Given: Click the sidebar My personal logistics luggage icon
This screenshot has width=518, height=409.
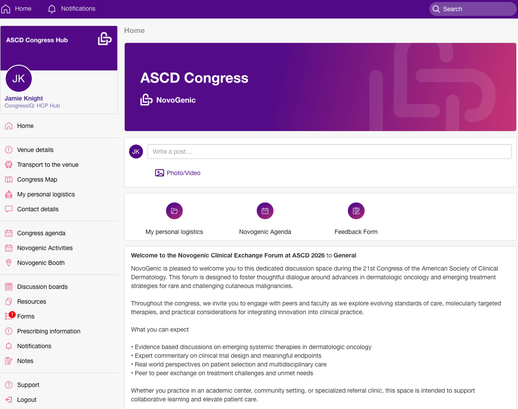Looking at the screenshot, I should point(9,194).
